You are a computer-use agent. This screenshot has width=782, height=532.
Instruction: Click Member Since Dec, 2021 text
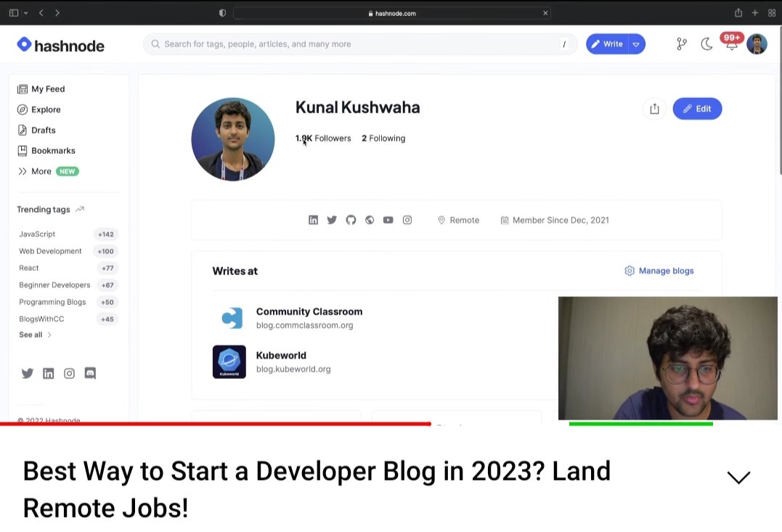(561, 221)
